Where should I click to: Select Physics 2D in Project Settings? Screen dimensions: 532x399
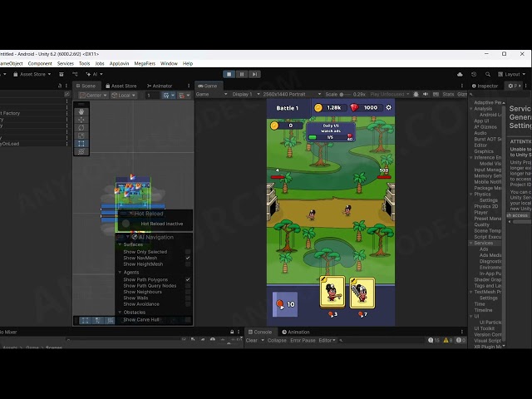[485, 206]
